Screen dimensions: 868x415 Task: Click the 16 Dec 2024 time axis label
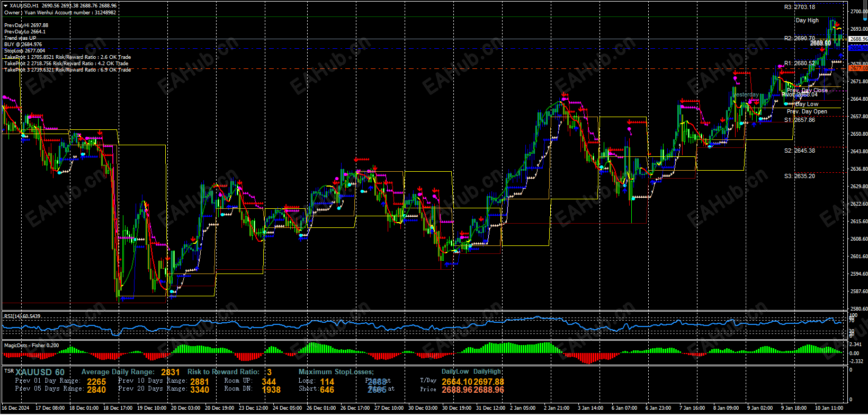coord(16,408)
